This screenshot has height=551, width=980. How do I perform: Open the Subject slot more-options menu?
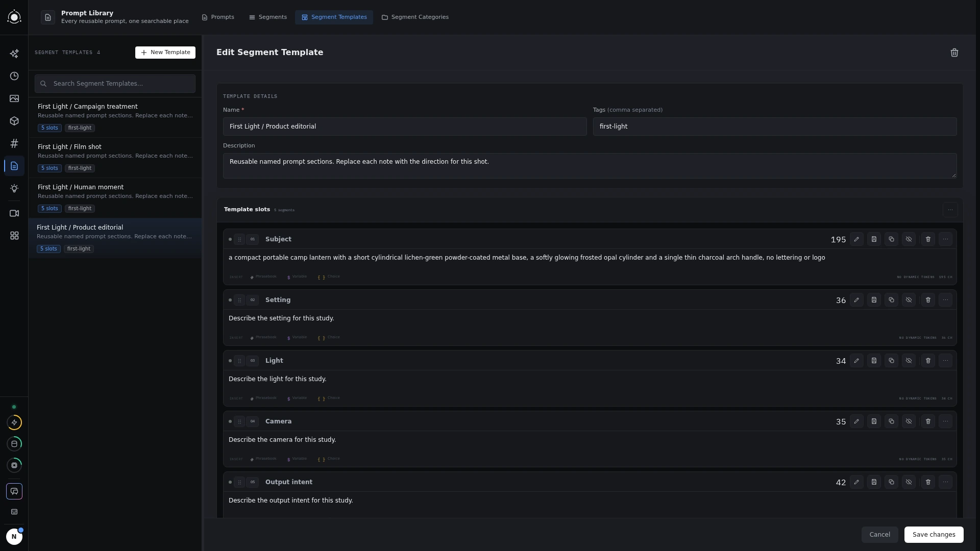[x=945, y=239]
